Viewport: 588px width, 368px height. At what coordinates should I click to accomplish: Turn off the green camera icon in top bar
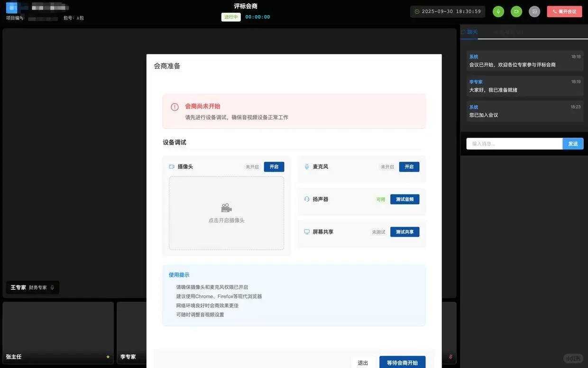click(x=516, y=11)
